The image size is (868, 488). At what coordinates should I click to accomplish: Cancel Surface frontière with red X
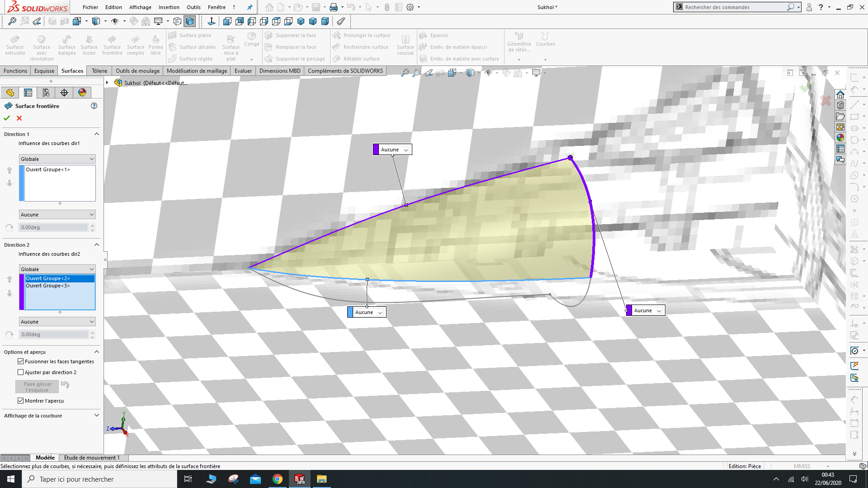point(19,118)
